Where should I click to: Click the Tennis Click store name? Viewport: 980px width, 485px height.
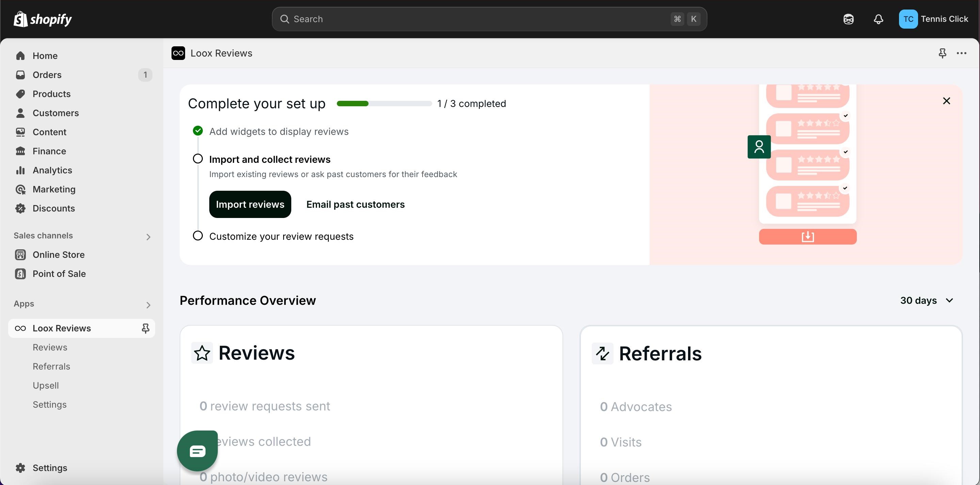click(x=944, y=19)
